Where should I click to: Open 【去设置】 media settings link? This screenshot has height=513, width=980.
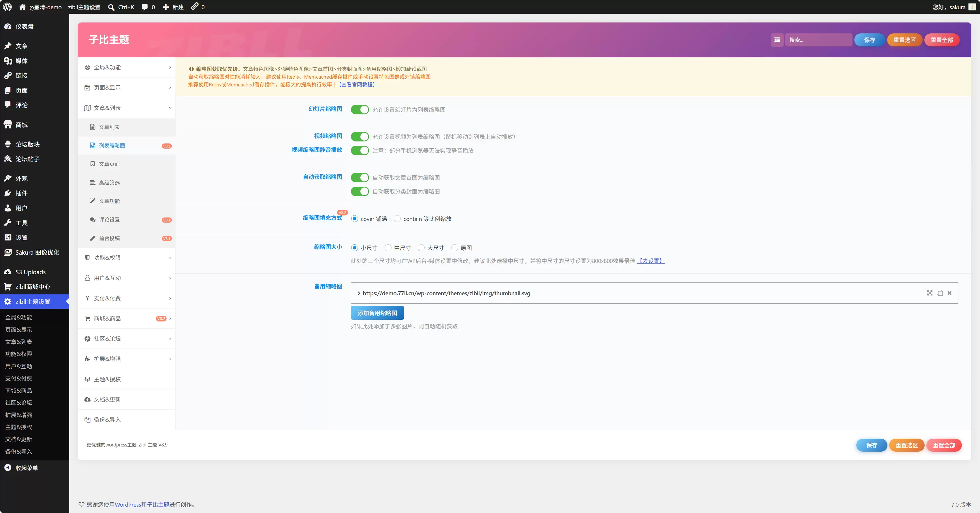pos(650,261)
